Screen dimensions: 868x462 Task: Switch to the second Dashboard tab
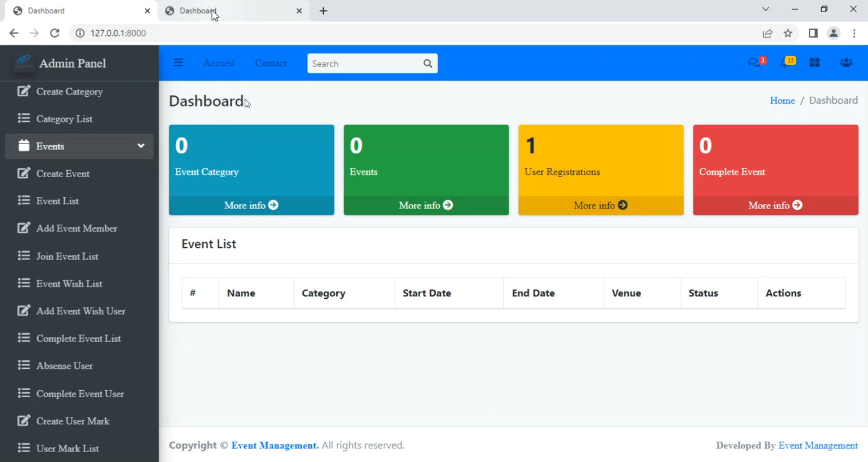(231, 11)
